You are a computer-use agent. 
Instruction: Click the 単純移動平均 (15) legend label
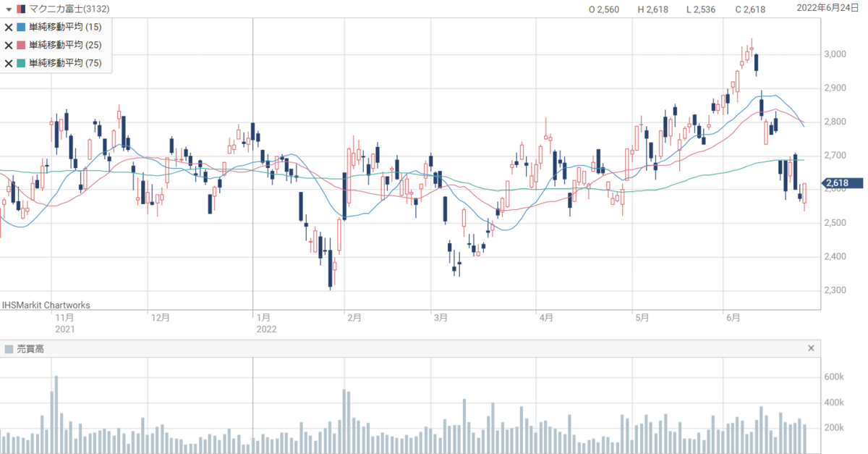65,27
